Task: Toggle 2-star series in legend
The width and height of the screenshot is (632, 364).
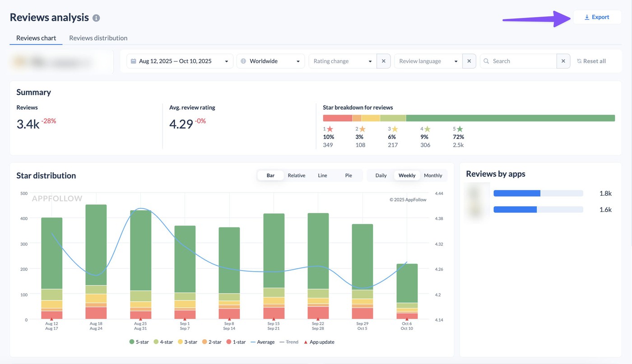Action: [212, 342]
